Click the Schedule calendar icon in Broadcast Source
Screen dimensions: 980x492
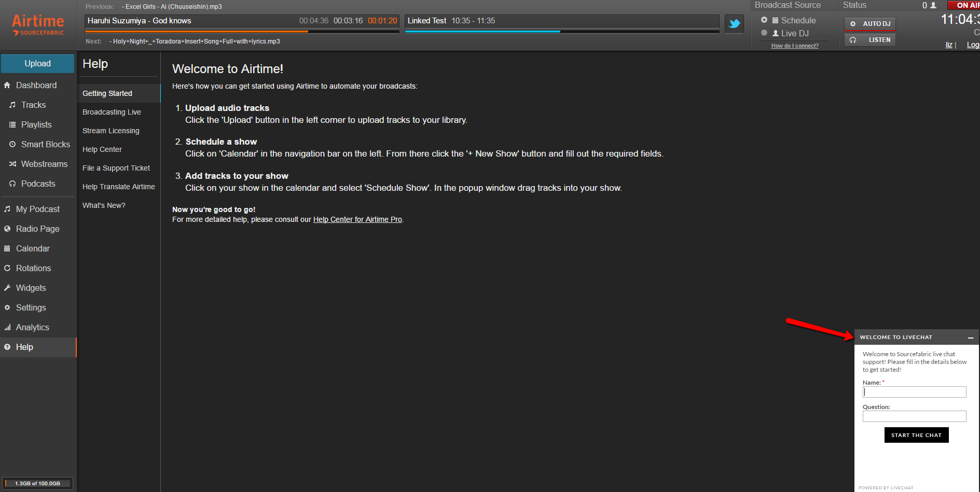click(x=775, y=20)
